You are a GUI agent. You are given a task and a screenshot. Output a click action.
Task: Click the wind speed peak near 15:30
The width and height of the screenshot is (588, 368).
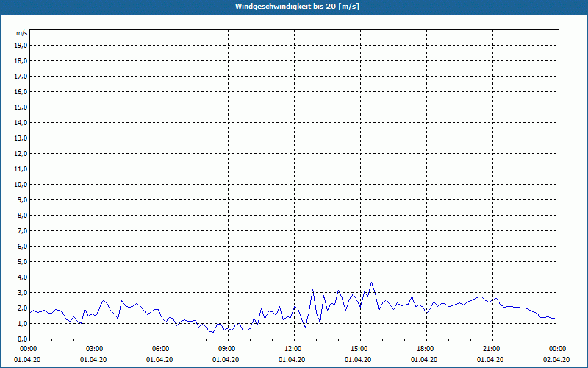pyautogui.click(x=371, y=283)
